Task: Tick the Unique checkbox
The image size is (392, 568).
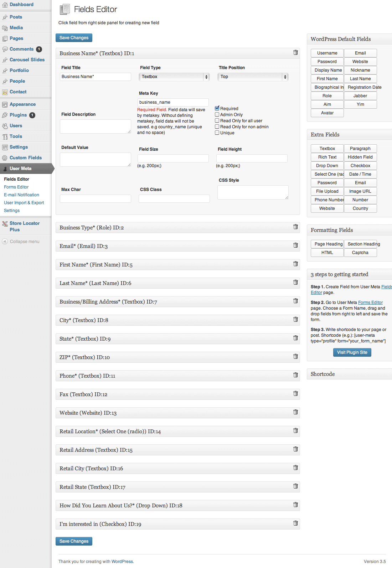Action: point(217,133)
